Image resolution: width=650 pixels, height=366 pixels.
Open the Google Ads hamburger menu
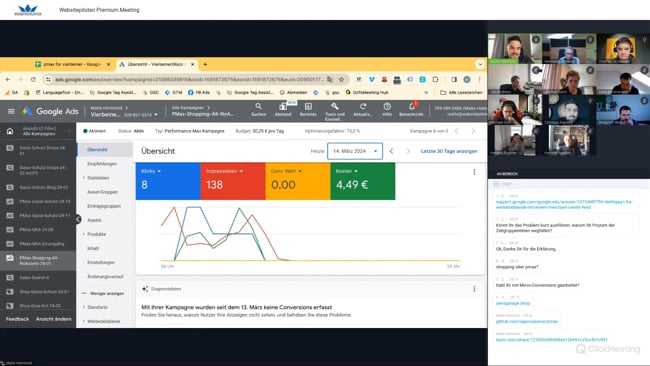tap(11, 111)
